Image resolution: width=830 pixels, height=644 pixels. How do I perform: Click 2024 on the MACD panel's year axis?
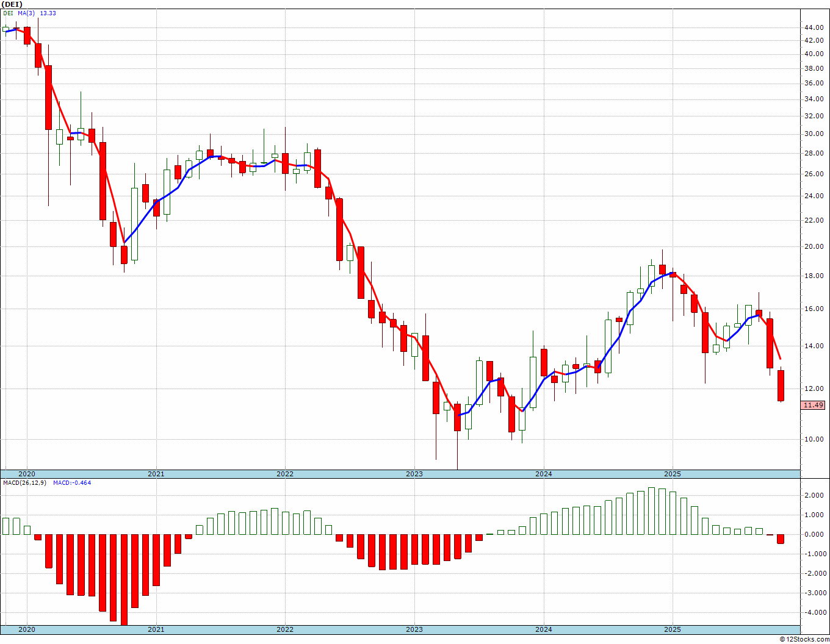[x=544, y=629]
